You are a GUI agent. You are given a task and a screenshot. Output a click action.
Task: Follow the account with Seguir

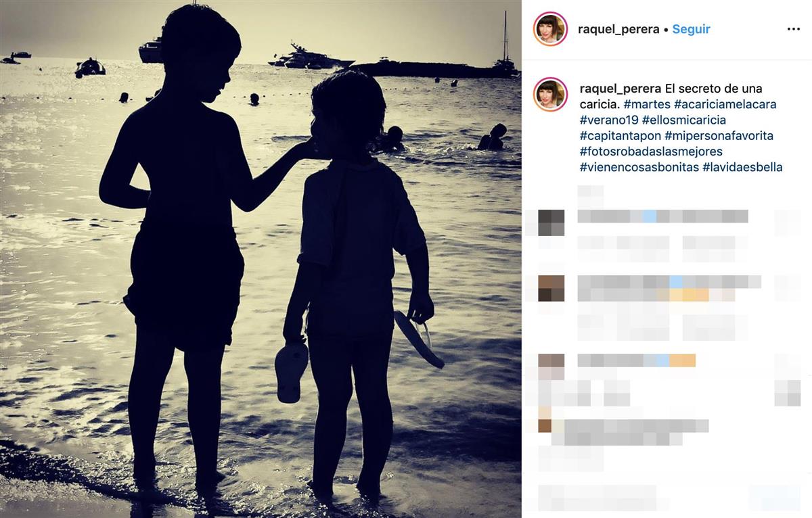691,29
